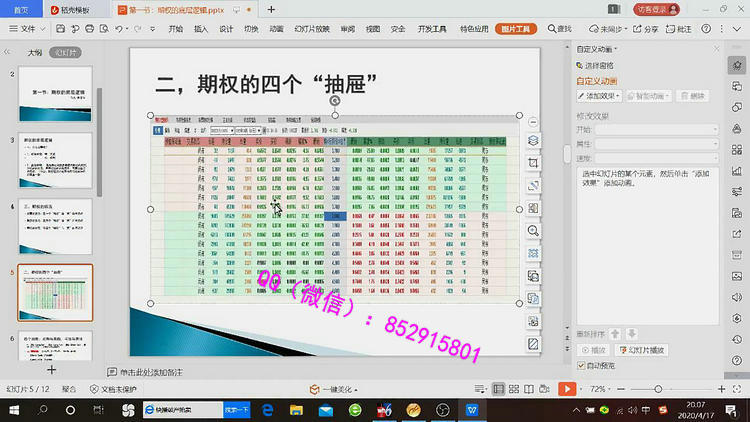Toggle the Auto Preview (自动预览) checkbox
The image size is (750, 422).
click(582, 366)
